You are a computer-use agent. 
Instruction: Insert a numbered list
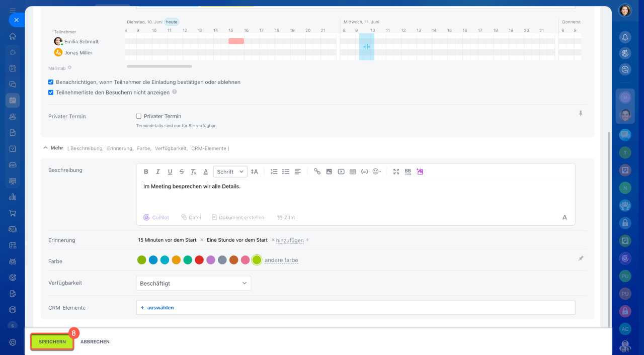pyautogui.click(x=274, y=171)
